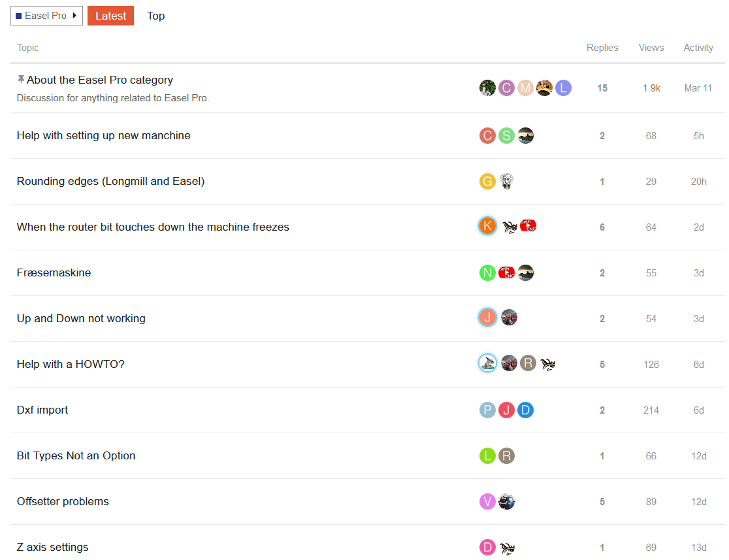Click the peach M avatar in About row
The image size is (729, 560).
pos(525,88)
